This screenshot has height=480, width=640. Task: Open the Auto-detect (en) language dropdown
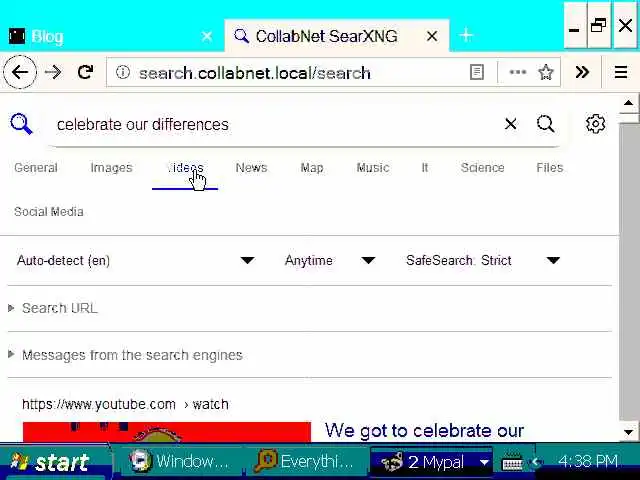point(136,260)
